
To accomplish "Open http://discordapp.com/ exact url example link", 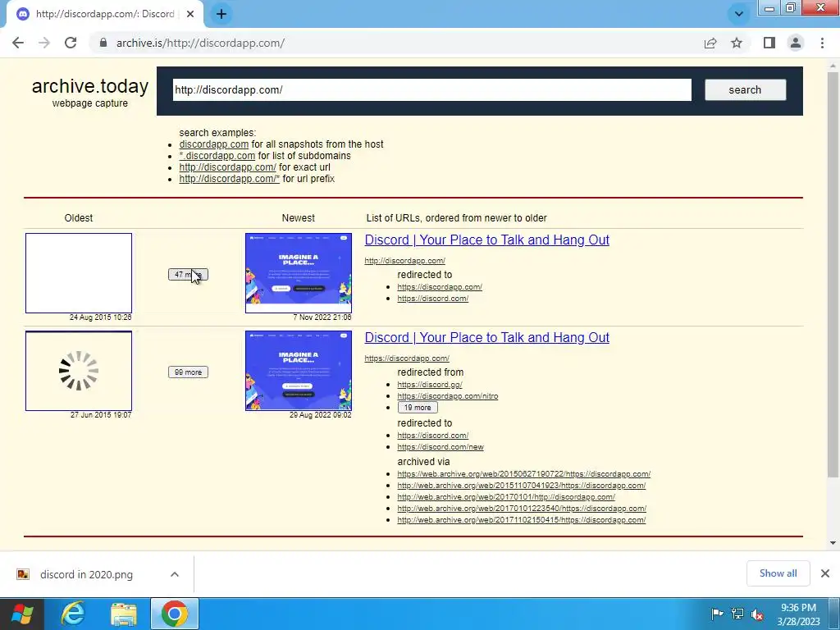I will pyautogui.click(x=228, y=167).
